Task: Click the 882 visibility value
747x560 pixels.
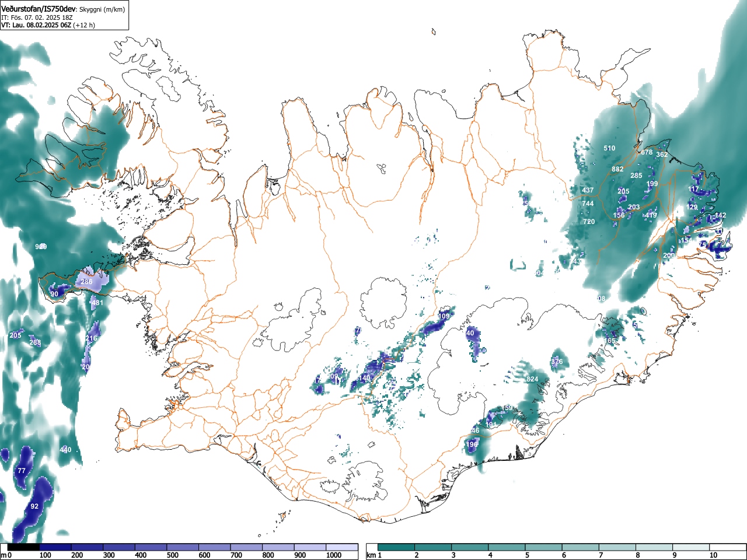Action: click(617, 169)
